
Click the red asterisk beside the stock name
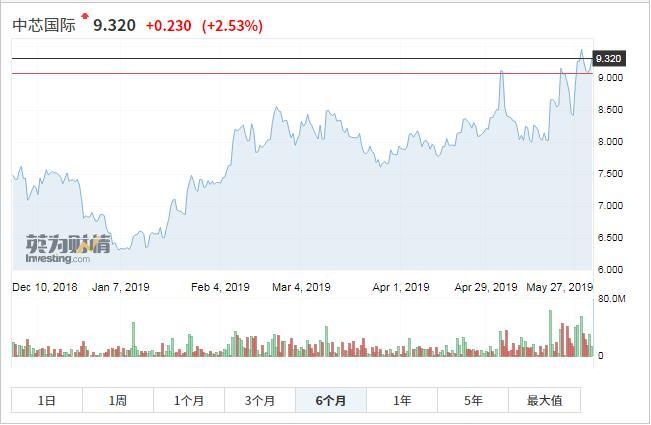[85, 17]
